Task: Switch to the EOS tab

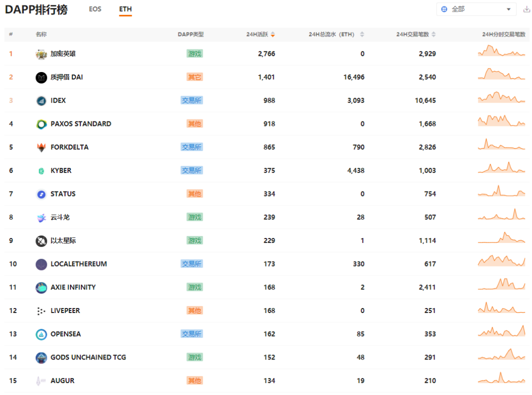Action: 95,9
